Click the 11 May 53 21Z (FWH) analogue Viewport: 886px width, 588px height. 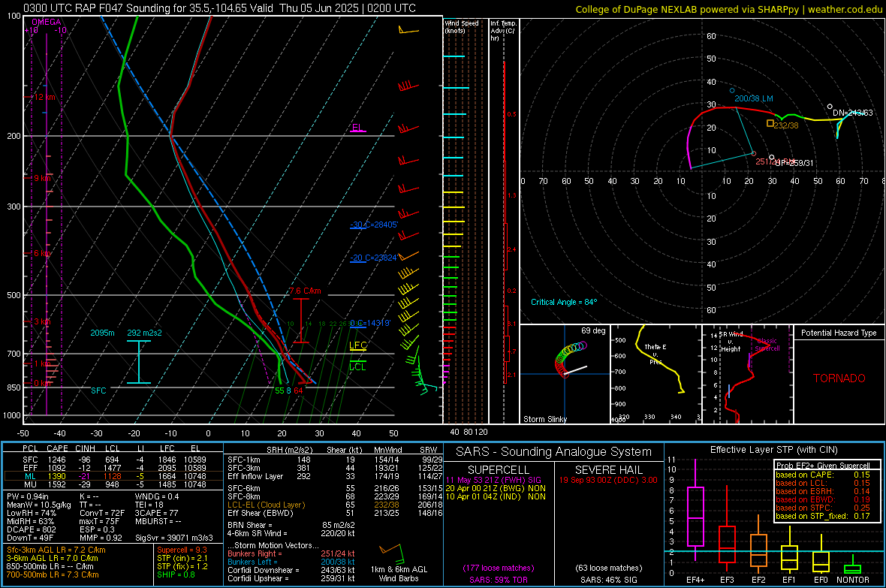493,480
